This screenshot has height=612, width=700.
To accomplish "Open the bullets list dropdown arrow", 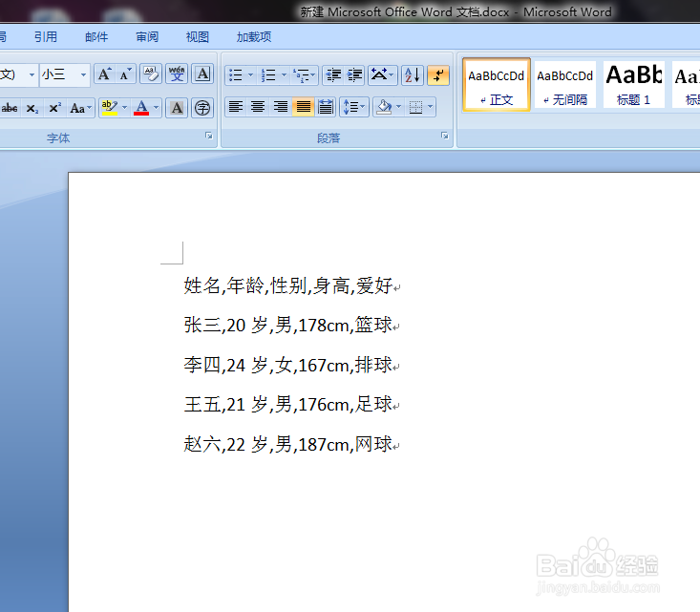I will point(250,75).
